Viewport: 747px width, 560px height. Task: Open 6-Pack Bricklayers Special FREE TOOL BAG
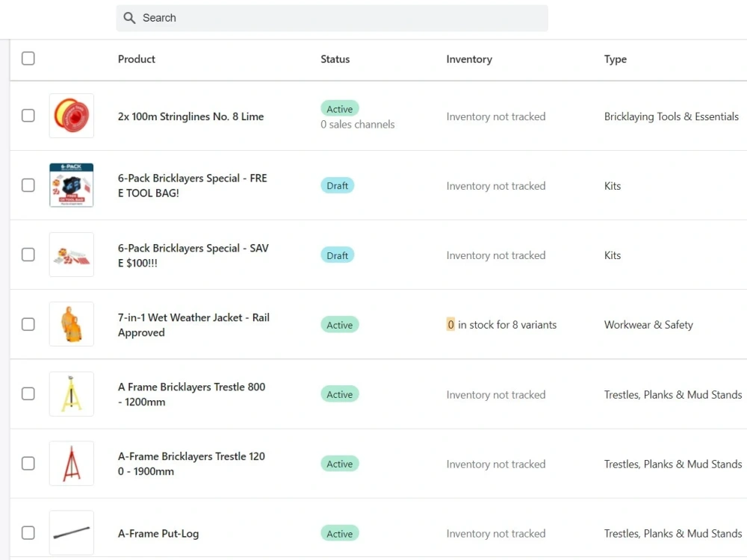193,185
